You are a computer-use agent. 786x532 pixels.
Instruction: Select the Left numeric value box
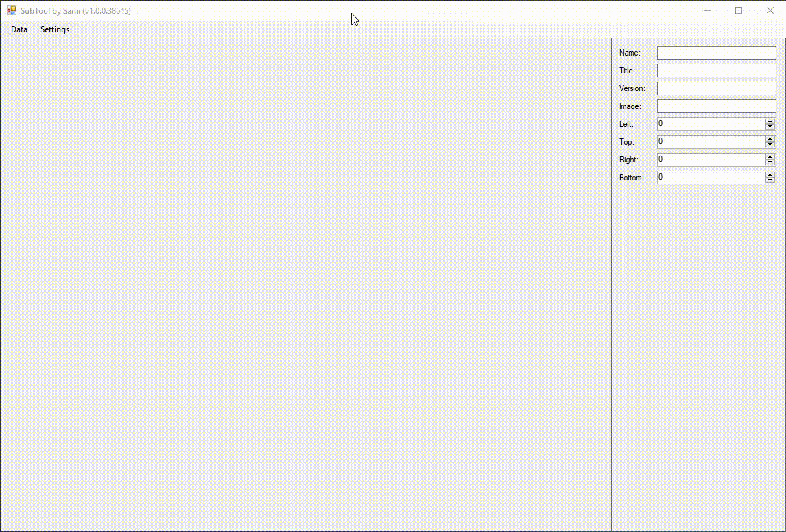[x=711, y=123]
